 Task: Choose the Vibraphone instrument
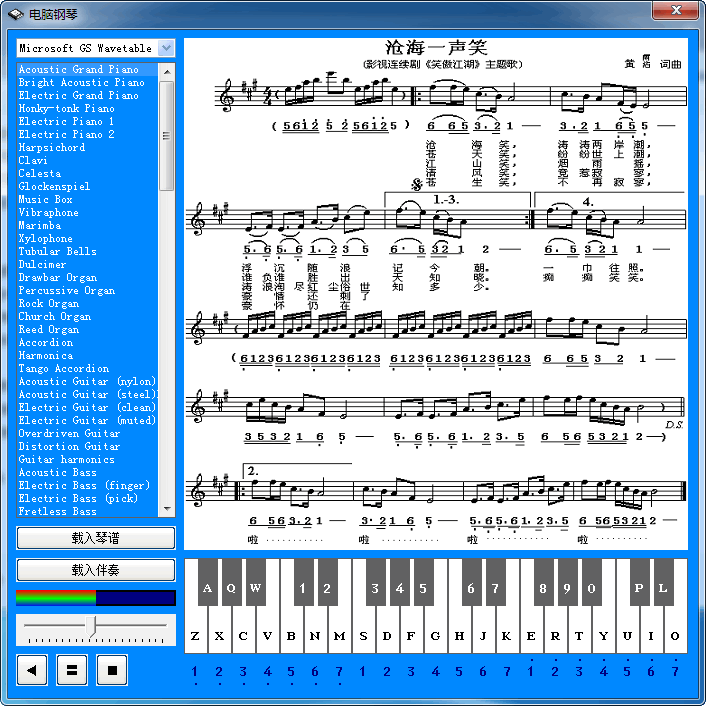coord(88,213)
